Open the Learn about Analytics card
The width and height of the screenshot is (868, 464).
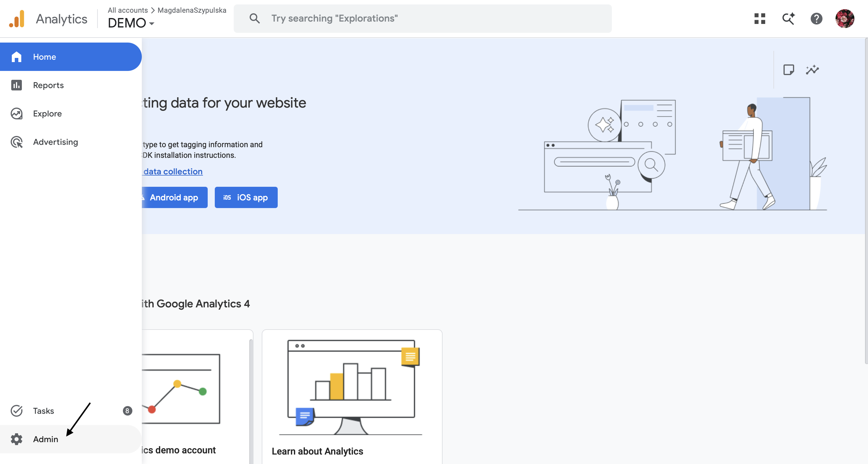352,397
